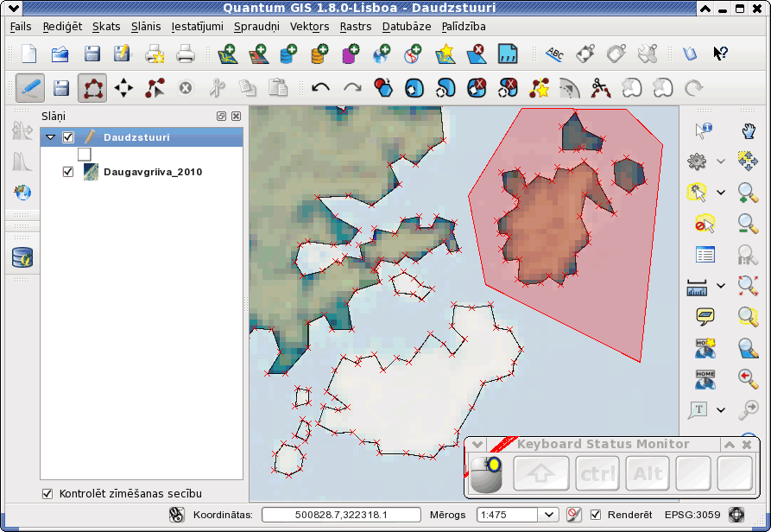Select the Pan Map hand tool

pyautogui.click(x=748, y=130)
